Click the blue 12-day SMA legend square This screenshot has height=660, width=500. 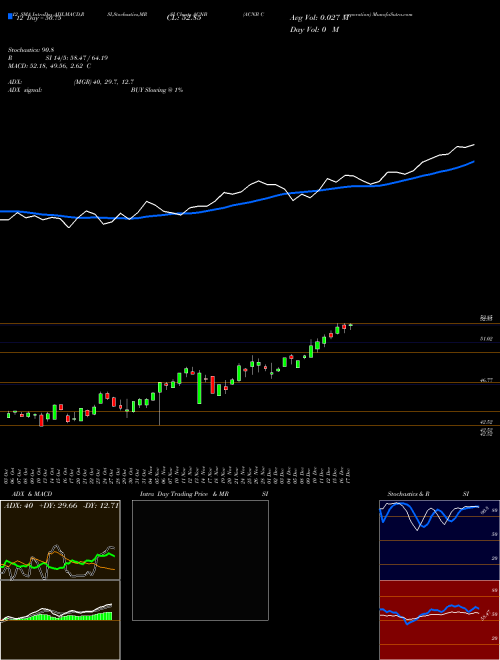pos(10,16)
